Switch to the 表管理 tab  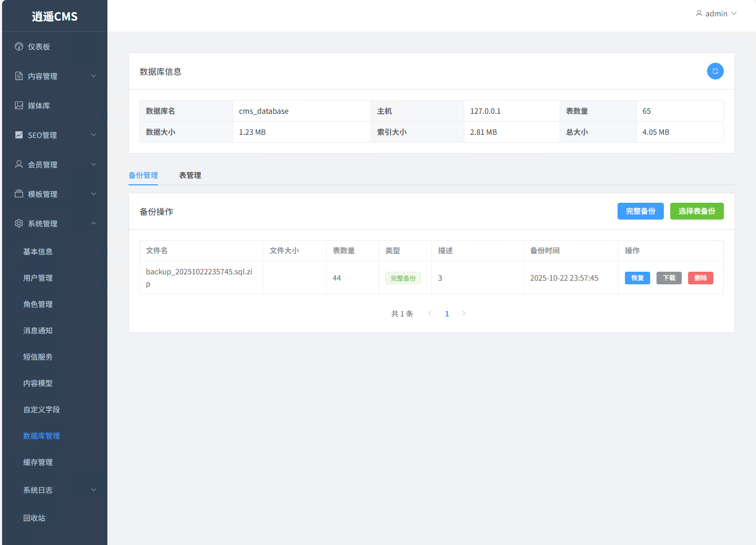(x=190, y=175)
